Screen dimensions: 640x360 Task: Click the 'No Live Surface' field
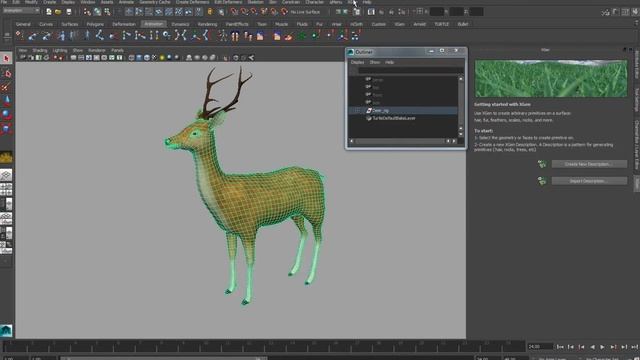point(305,12)
